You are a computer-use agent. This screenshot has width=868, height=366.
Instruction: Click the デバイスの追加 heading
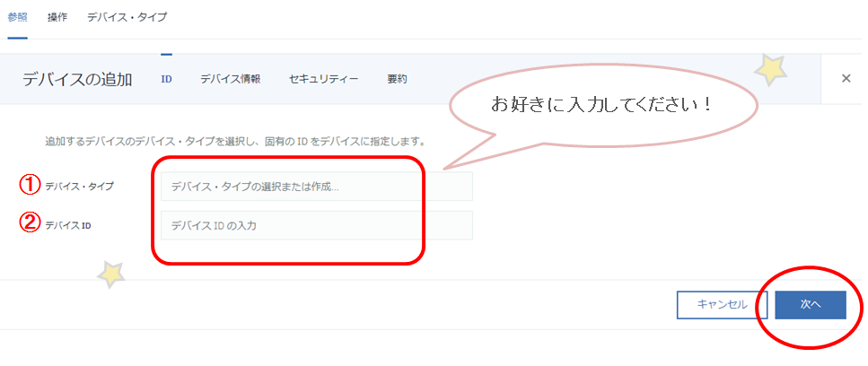[x=77, y=79]
